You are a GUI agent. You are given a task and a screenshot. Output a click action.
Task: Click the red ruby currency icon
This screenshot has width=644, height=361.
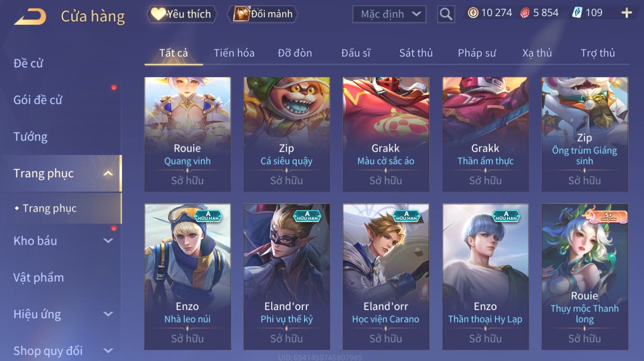[525, 13]
